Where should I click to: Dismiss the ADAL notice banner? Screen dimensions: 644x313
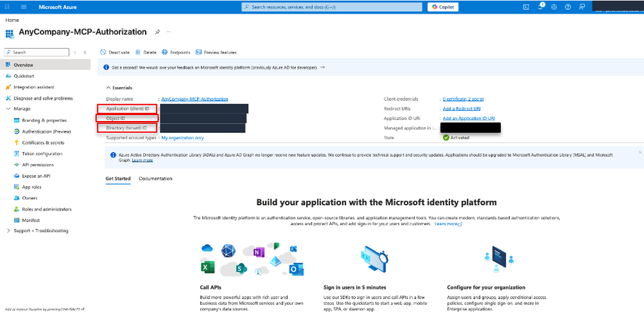[x=639, y=152]
